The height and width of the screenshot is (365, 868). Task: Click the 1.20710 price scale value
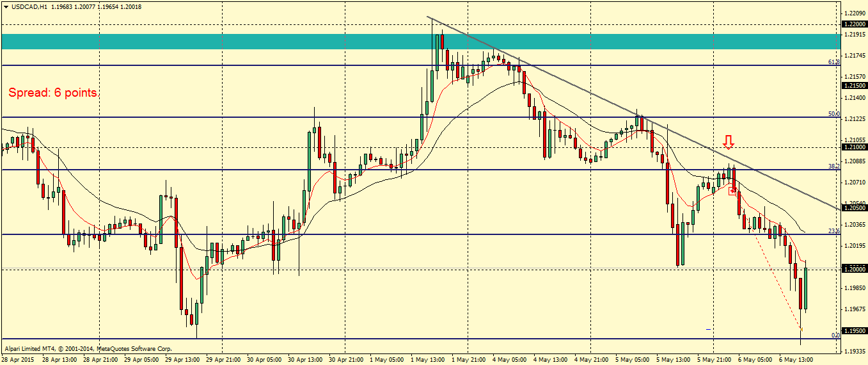click(x=855, y=182)
